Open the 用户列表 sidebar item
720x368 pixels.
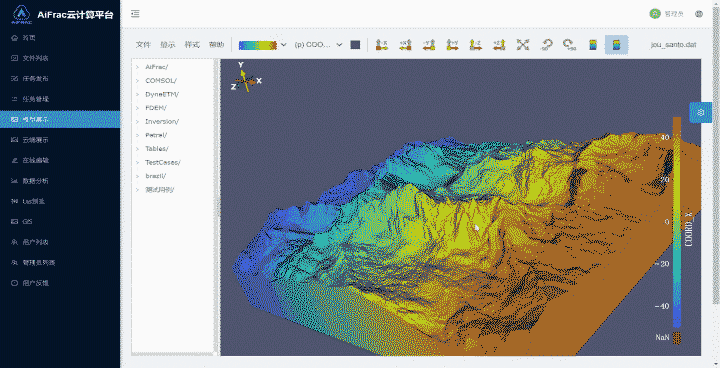(60, 242)
